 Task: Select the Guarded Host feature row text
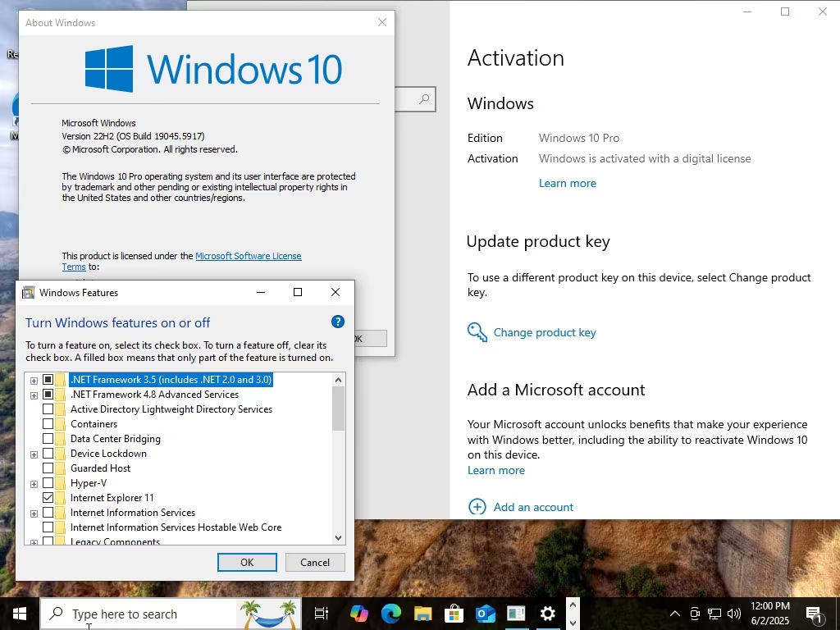point(100,468)
